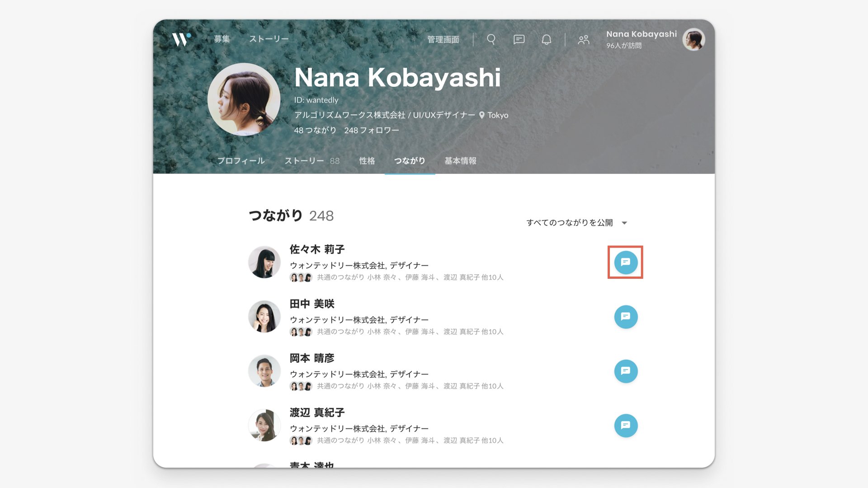This screenshot has width=868, height=488.
Task: Click 田中 美咲 avatar photo
Action: click(264, 317)
